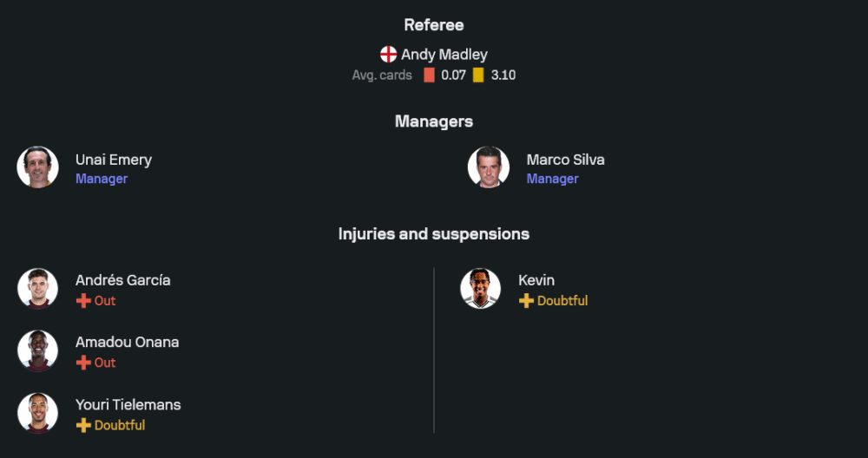This screenshot has height=458, width=868.
Task: Click Youri Tielemans' player avatar
Action: [37, 414]
